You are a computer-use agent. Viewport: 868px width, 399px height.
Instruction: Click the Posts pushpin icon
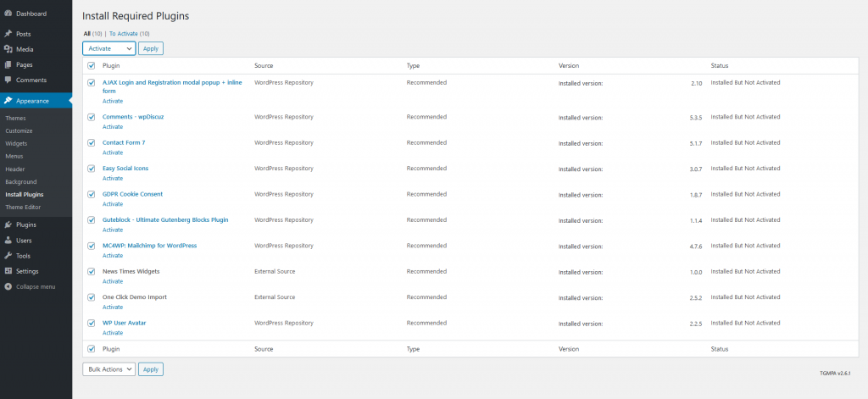coord(8,34)
